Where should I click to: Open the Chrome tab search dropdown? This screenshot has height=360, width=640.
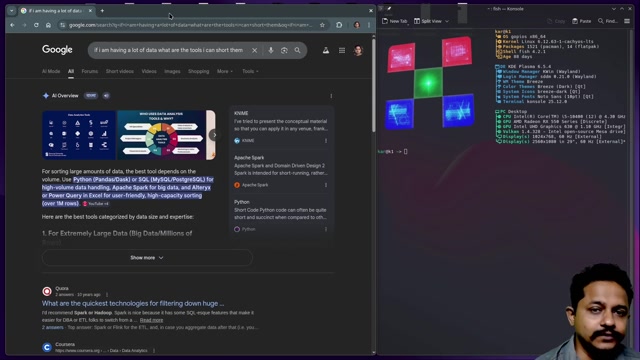pyautogui.click(x=11, y=11)
